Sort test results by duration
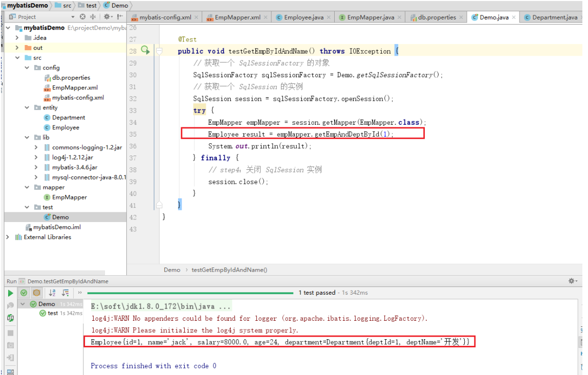 point(66,293)
